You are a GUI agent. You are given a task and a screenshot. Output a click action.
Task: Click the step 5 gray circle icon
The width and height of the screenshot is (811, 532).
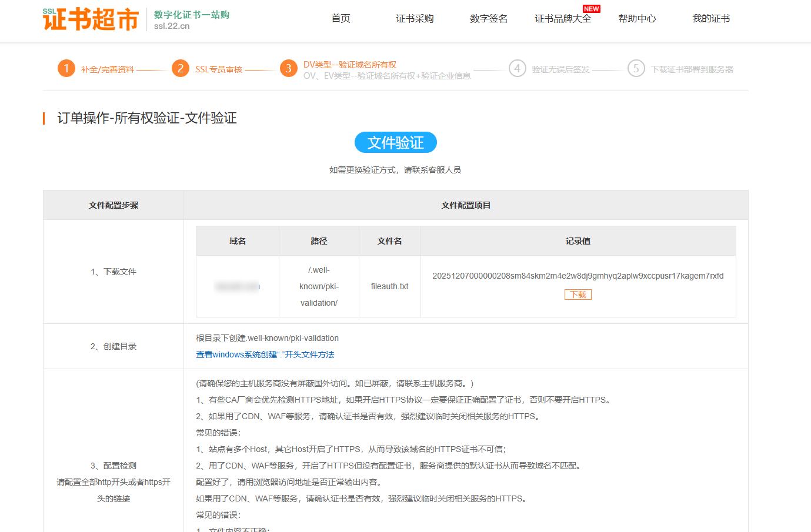[636, 69]
